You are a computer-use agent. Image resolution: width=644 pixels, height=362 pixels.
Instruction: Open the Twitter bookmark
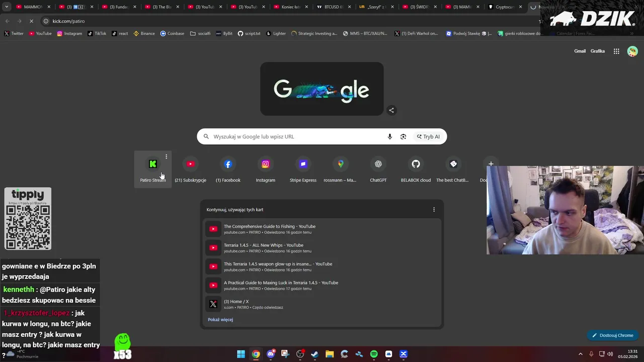point(14,34)
